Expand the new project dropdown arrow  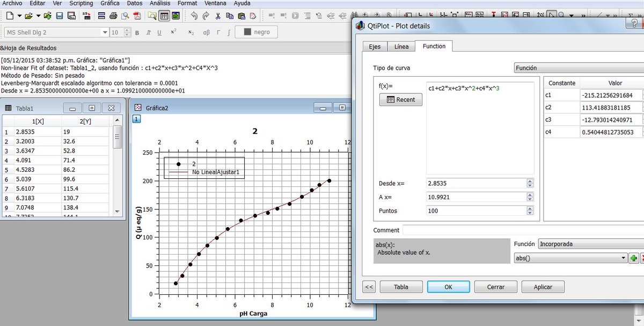tap(19, 16)
